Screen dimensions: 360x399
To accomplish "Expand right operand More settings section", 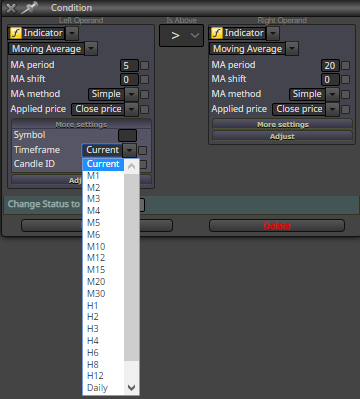I will click(282, 124).
